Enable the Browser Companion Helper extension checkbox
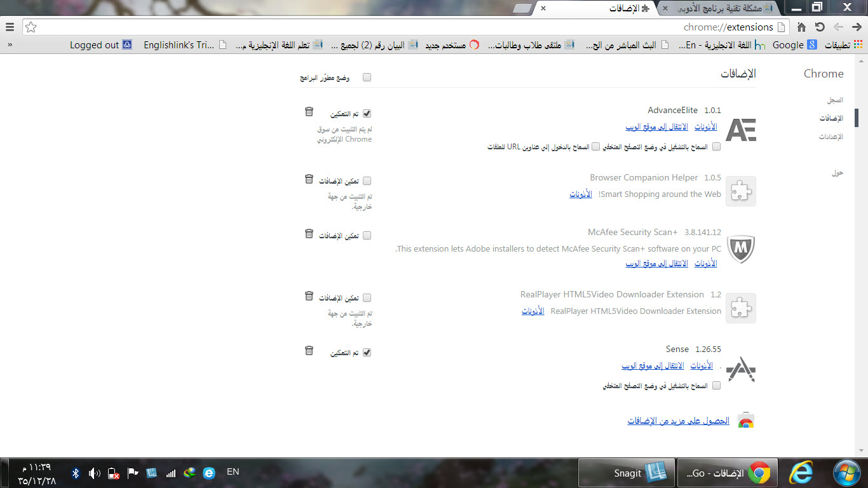868x488 pixels. click(367, 181)
